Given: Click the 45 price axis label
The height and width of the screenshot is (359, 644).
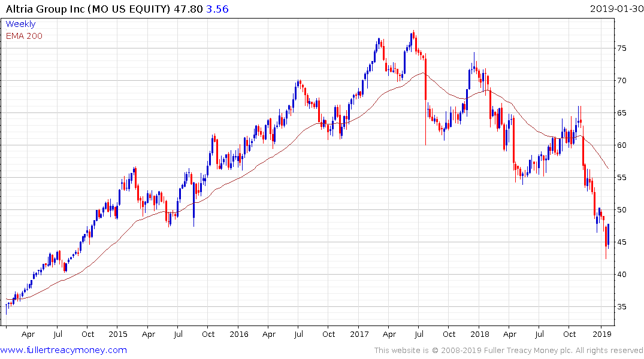Looking at the screenshot, I should (x=621, y=242).
